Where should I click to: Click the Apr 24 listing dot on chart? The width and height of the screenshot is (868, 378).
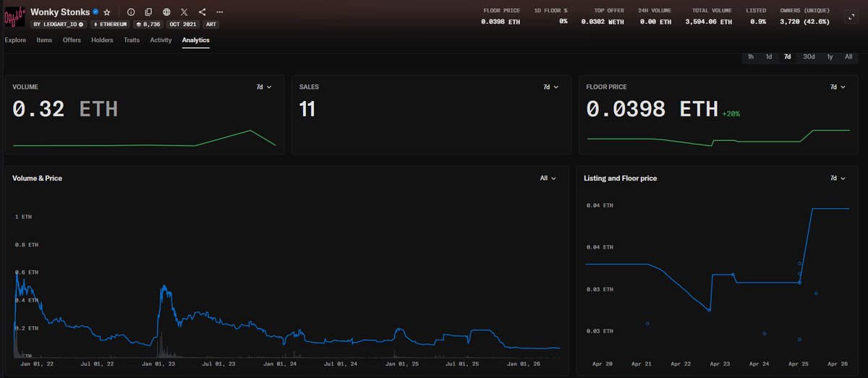tap(765, 333)
